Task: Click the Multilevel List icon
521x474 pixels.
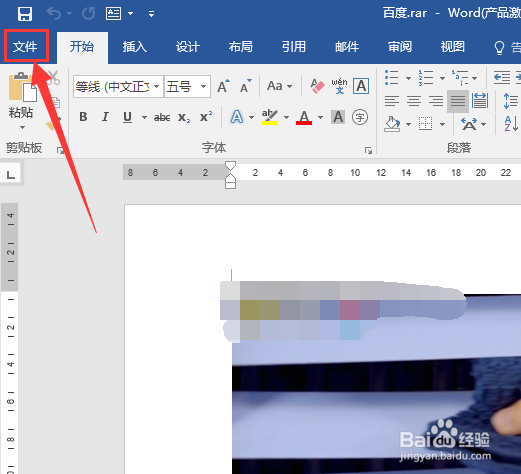Action: (460, 78)
